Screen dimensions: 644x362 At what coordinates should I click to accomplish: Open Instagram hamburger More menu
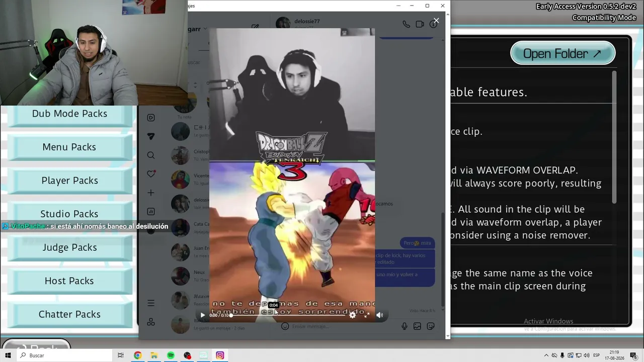[x=151, y=303]
